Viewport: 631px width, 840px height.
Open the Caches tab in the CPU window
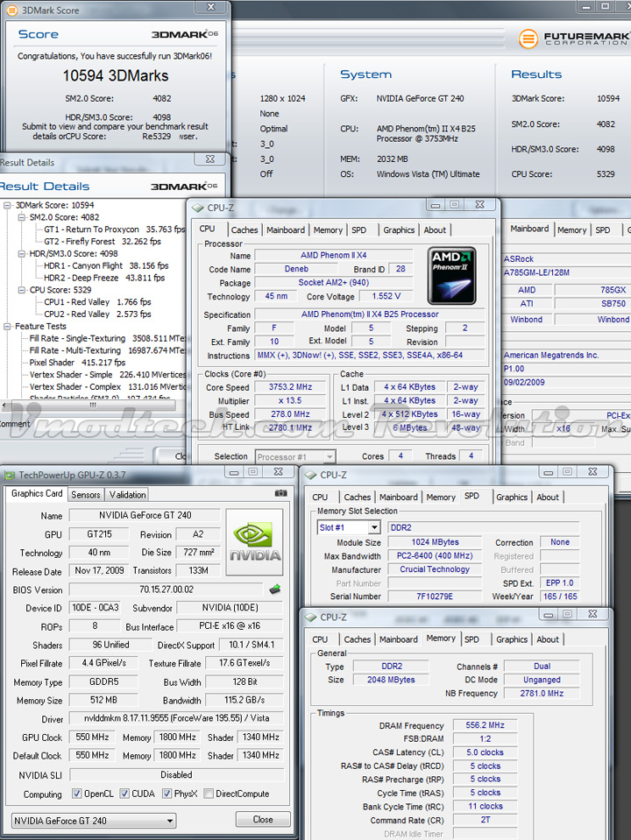click(x=245, y=230)
